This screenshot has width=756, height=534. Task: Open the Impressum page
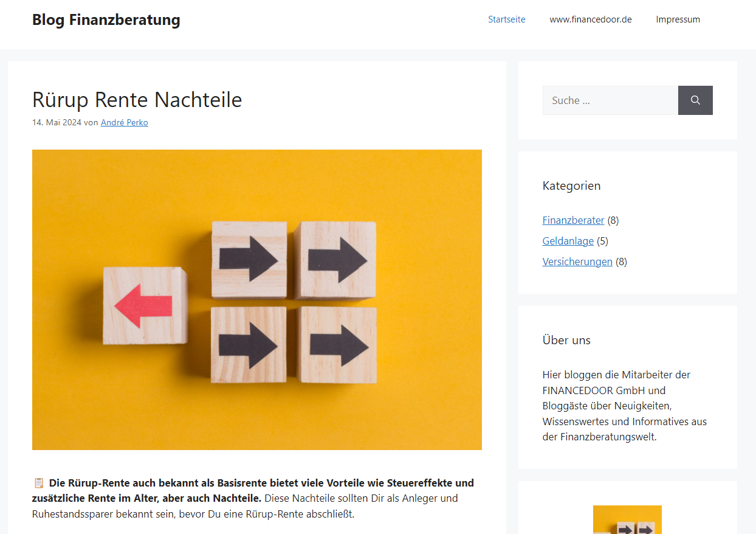[x=678, y=19]
